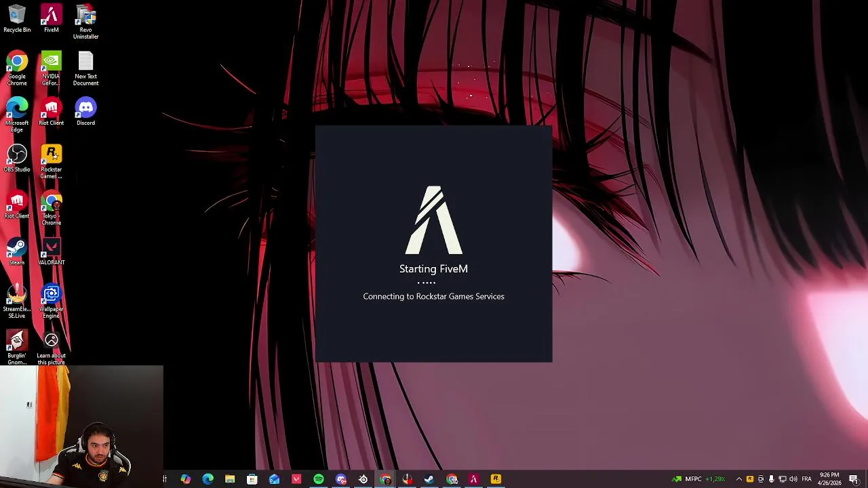Image resolution: width=868 pixels, height=488 pixels.
Task: Click the microphone icon in the system tray
Action: point(771,479)
